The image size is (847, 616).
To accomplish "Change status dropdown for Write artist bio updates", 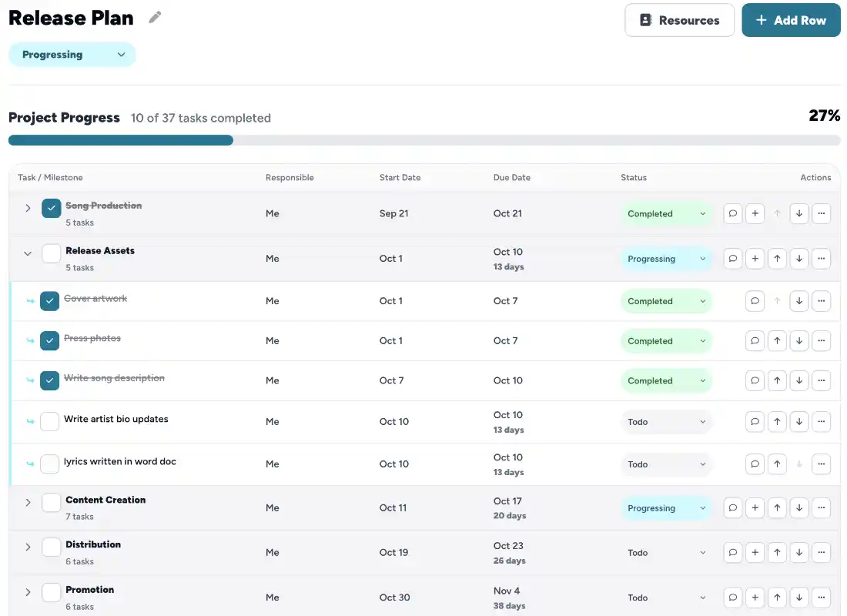I will pos(666,422).
